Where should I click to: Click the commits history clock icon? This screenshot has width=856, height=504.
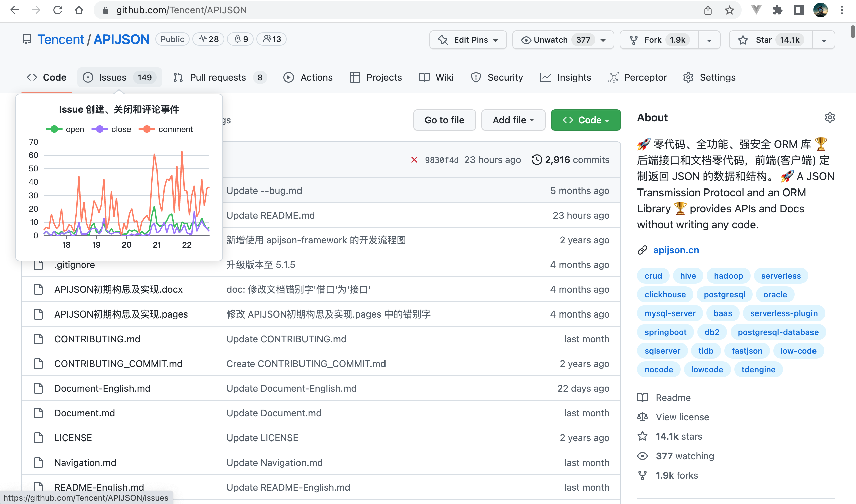[536, 160]
